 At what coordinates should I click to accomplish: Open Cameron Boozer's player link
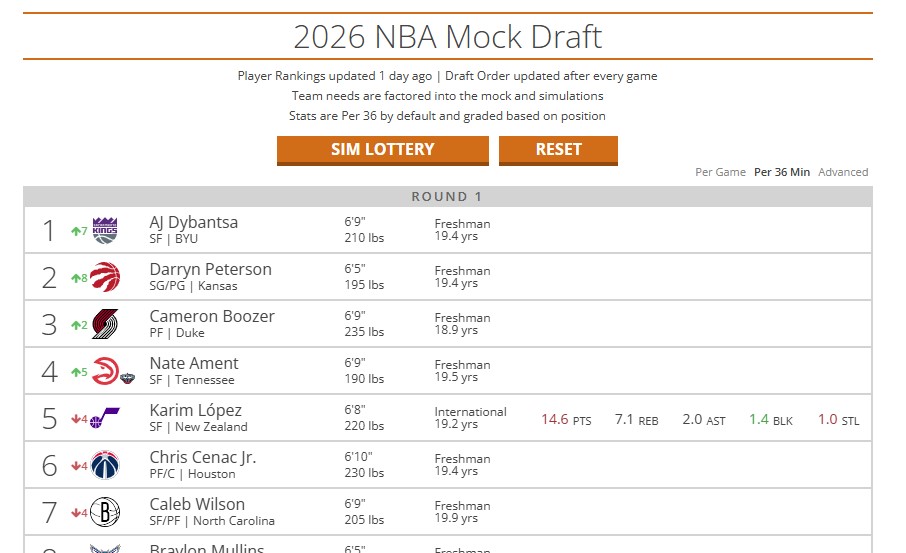(212, 316)
